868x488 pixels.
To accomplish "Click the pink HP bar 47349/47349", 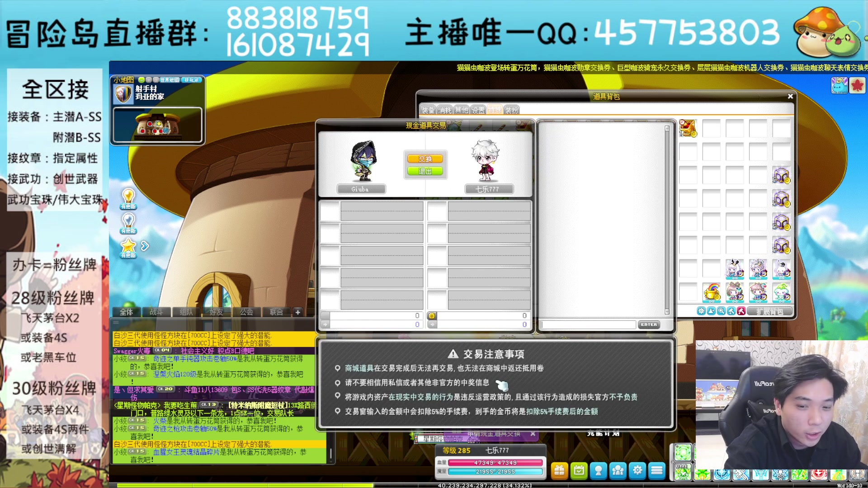I will pyautogui.click(x=495, y=463).
